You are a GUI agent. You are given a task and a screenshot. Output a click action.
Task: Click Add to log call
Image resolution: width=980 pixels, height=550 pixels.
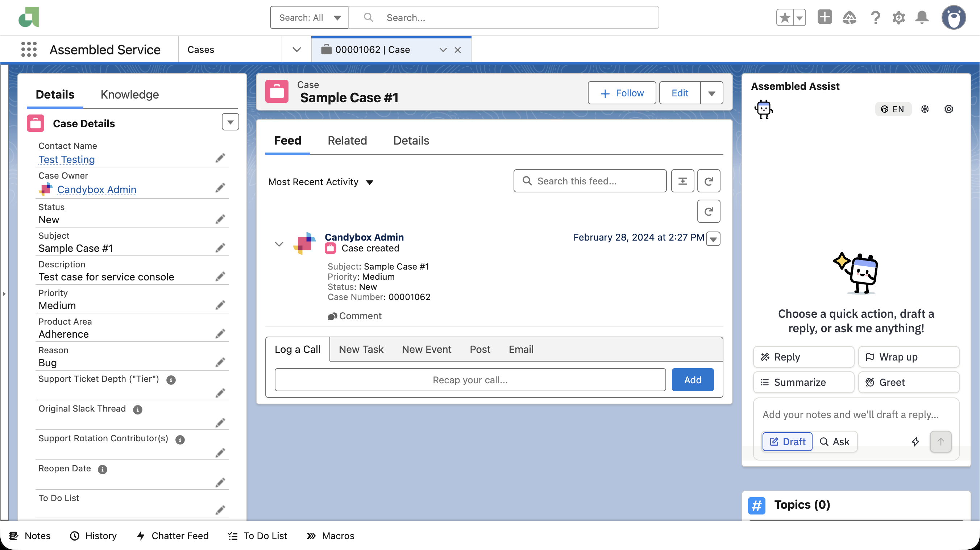(x=692, y=380)
